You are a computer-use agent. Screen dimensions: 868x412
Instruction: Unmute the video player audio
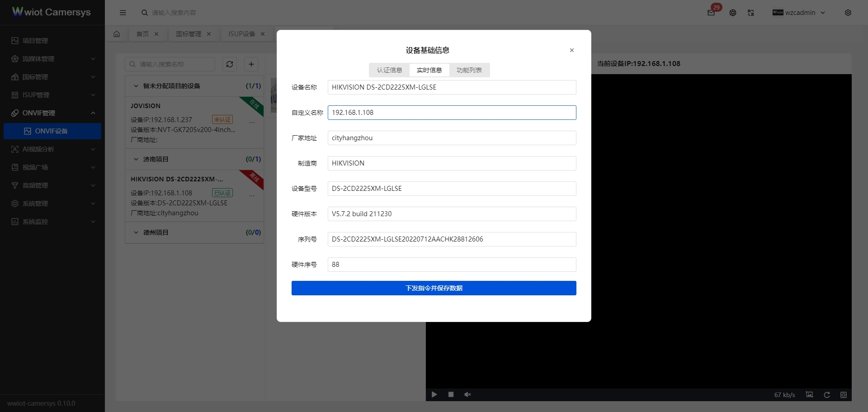[x=467, y=394]
